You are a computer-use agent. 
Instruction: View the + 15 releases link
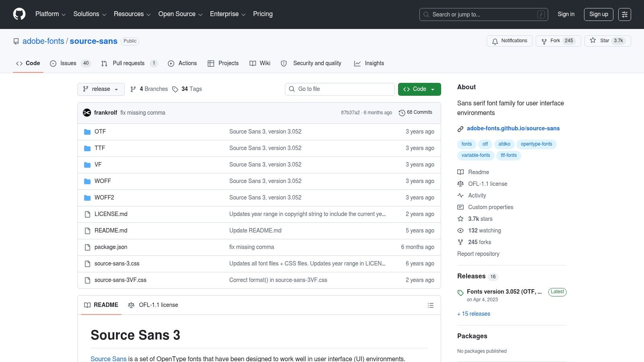(x=474, y=314)
